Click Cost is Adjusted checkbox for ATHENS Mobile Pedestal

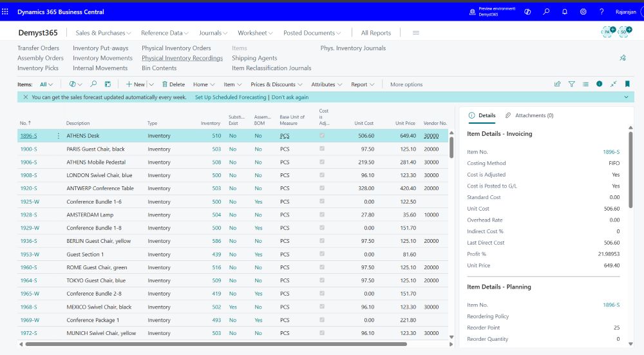pos(322,162)
